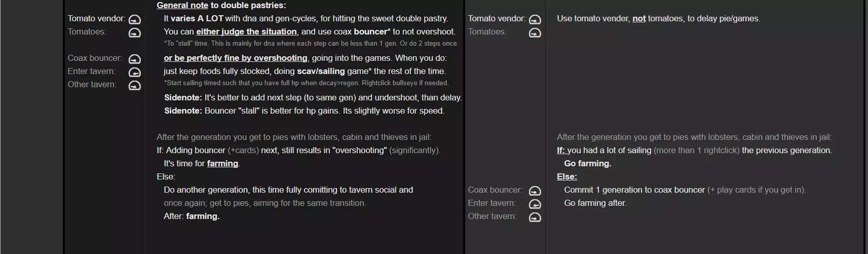
Task: Click the underlined 'Else:' above 'Commit 1 generation'
Action: click(567, 176)
